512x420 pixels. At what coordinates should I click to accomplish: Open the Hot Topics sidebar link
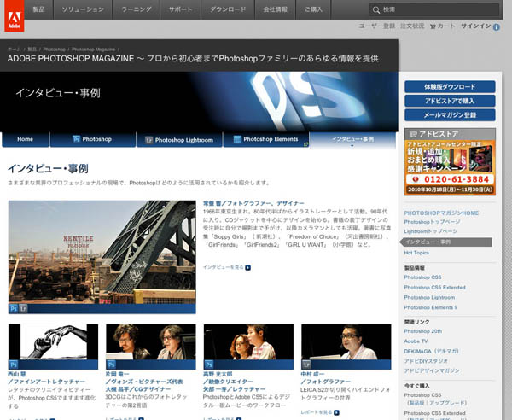coord(416,253)
